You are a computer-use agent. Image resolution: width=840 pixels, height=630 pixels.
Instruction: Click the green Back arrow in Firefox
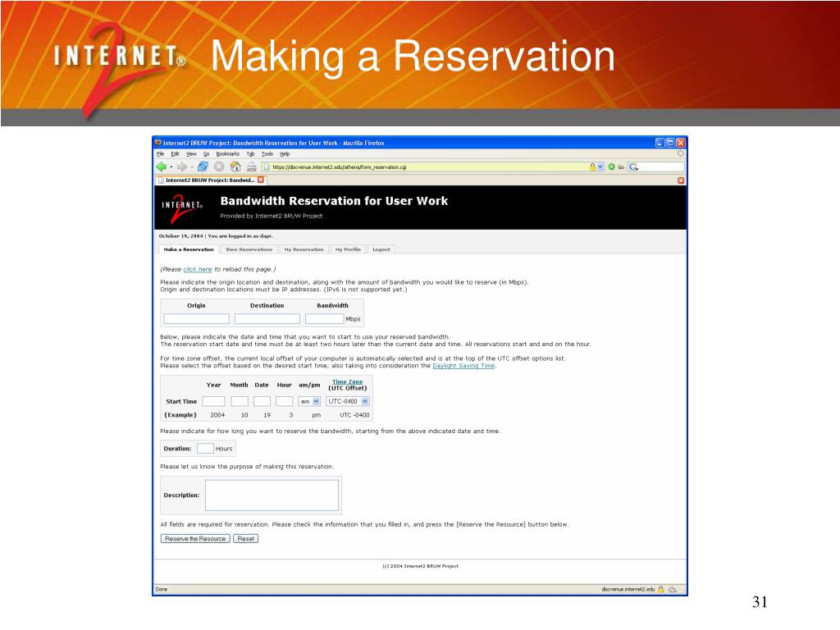pyautogui.click(x=161, y=167)
